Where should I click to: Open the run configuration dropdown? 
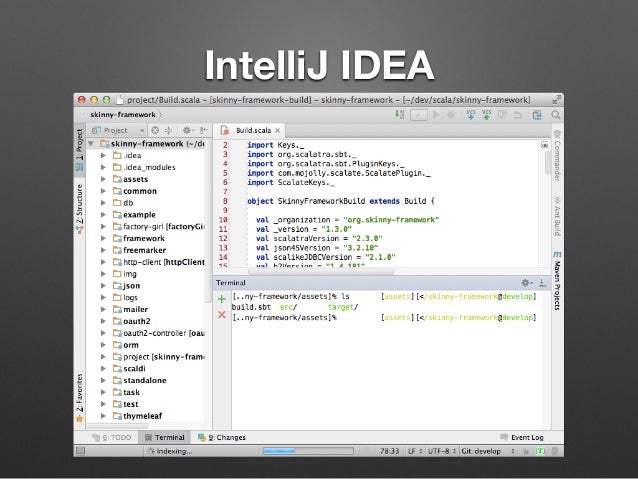[x=419, y=115]
